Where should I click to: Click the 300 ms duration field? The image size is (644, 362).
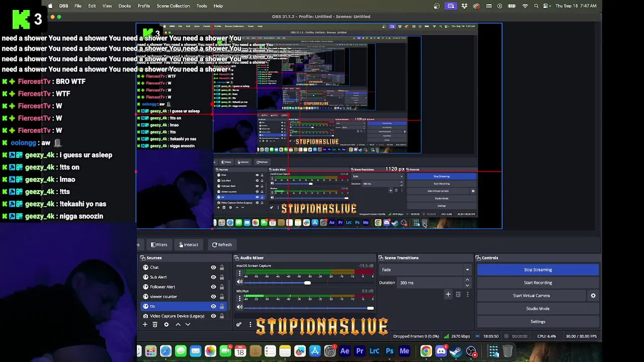[x=430, y=283]
